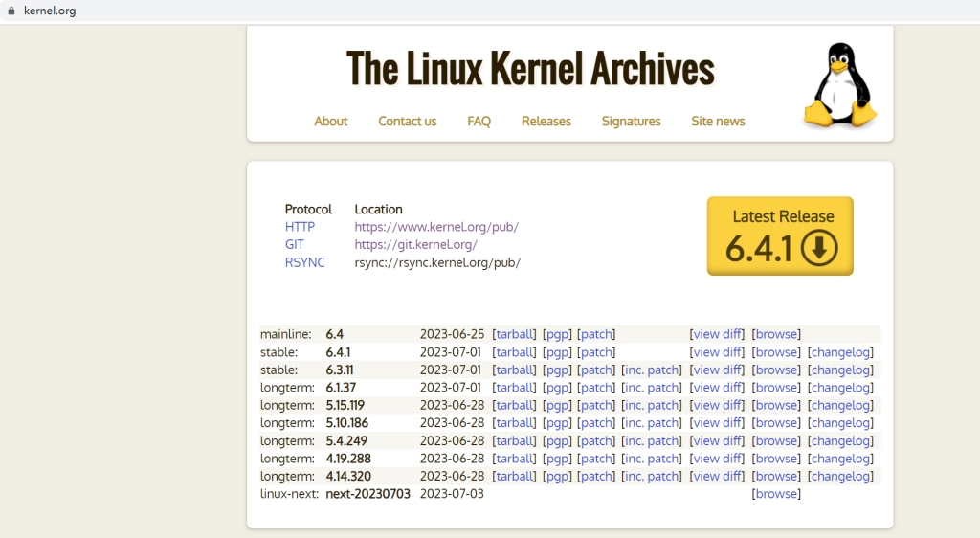Click the kernel.org URL in address bar
Image resolution: width=980 pixels, height=538 pixels.
50,11
